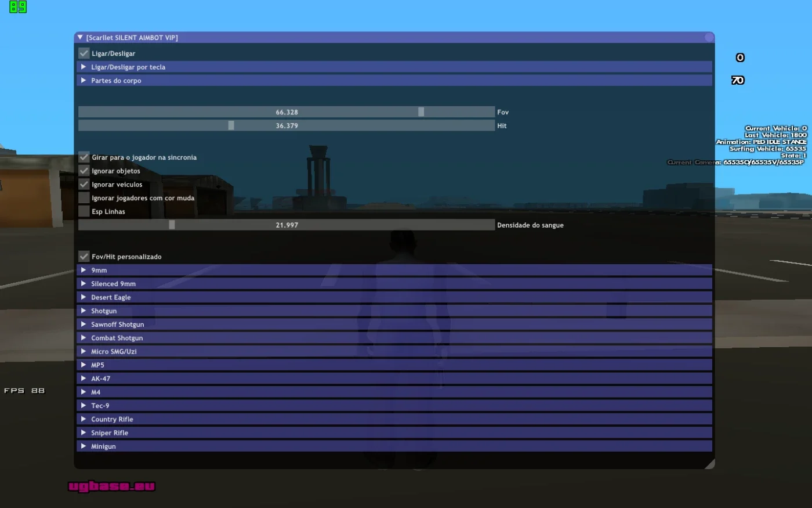This screenshot has height=508, width=812.
Task: Click the Fov slider handle
Action: [421, 111]
